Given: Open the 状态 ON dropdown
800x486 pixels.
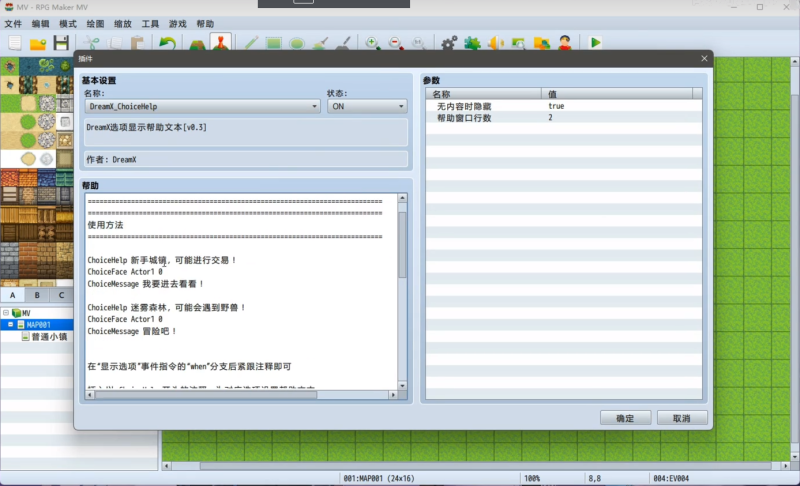Looking at the screenshot, I should [x=367, y=106].
